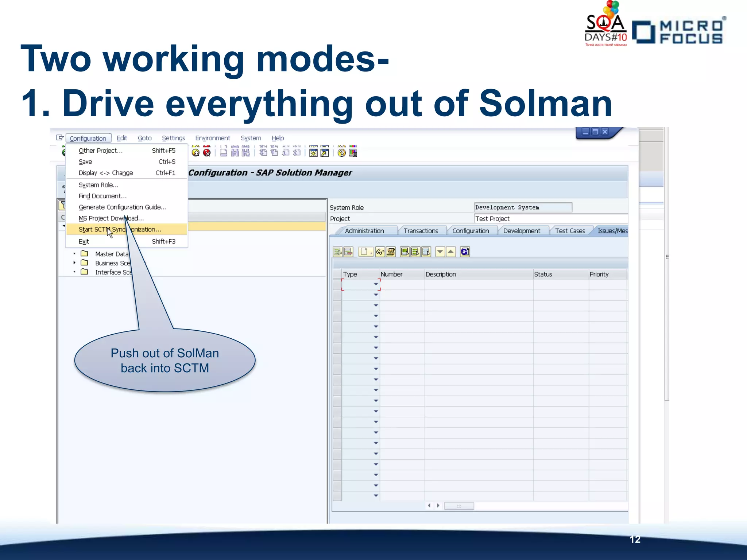Viewport: 747px width, 560px height.
Task: Click the First Page navigation icon
Action: coord(263,152)
